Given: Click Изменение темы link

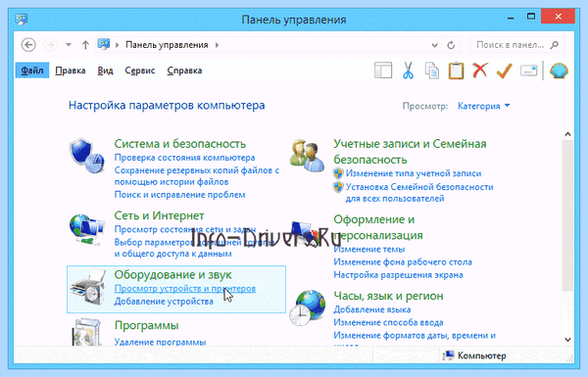Looking at the screenshot, I should point(369,249).
